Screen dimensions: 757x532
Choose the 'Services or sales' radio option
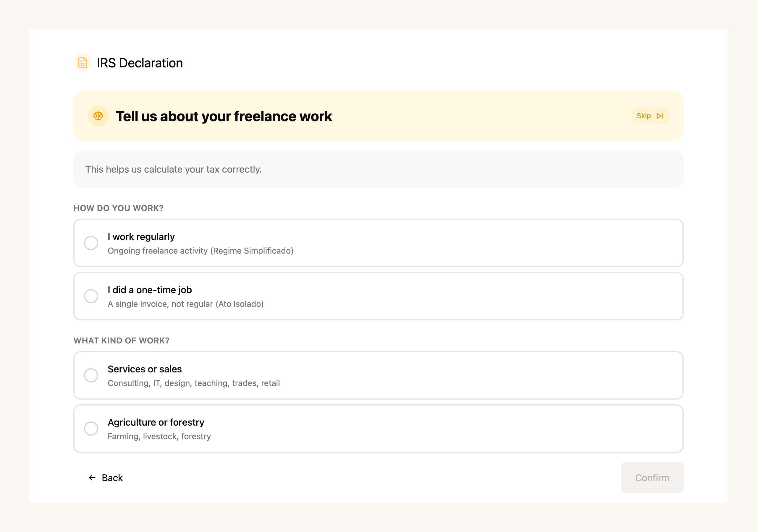point(91,375)
